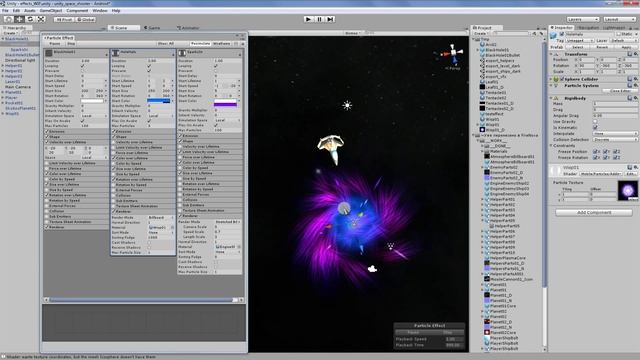Click the Leaf01_D black texture icon
The width and height of the screenshot is (640, 360).
[x=482, y=87]
